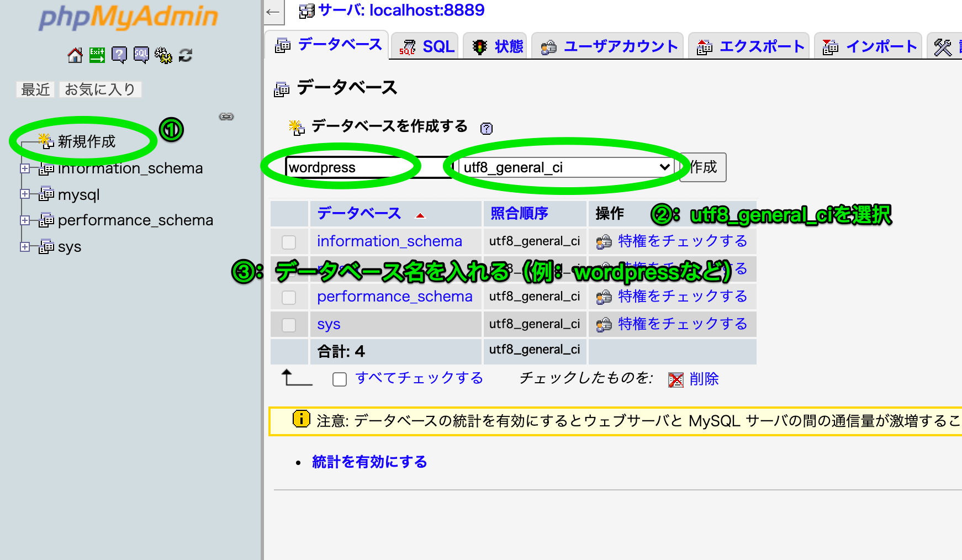Check the information_schema row checkbox

point(289,242)
